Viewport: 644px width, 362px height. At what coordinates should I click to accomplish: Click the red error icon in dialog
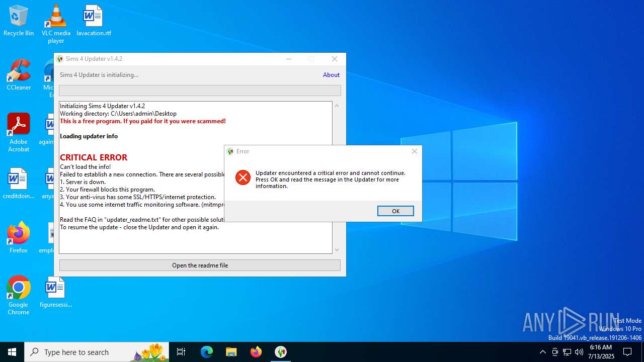[x=243, y=177]
